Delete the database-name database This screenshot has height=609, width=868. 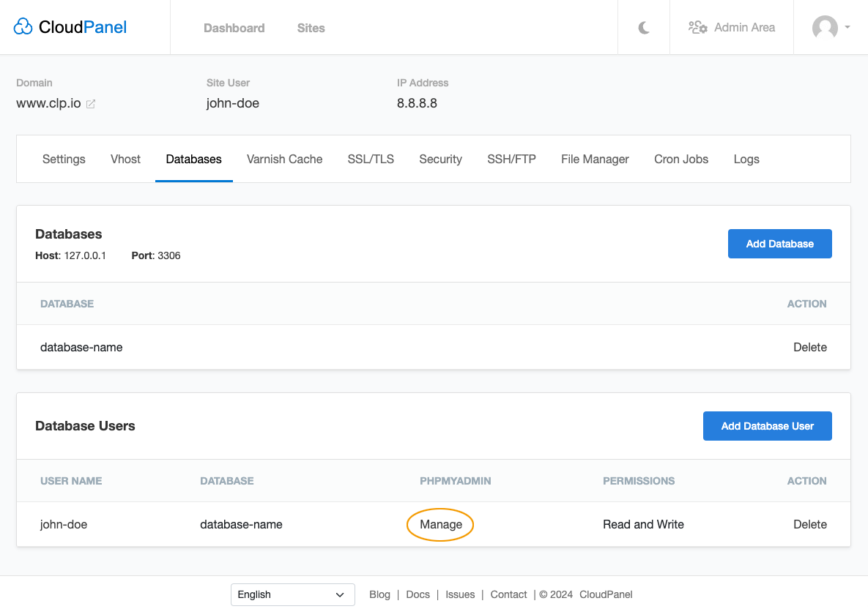(x=810, y=347)
